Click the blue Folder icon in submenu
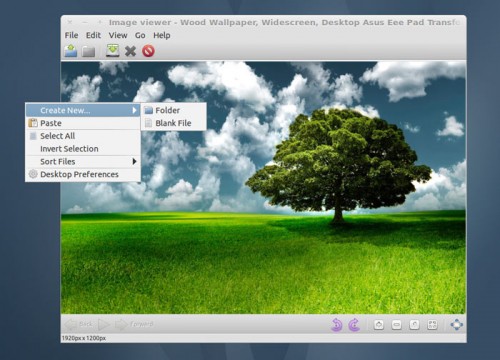The image size is (500, 360). tap(149, 110)
